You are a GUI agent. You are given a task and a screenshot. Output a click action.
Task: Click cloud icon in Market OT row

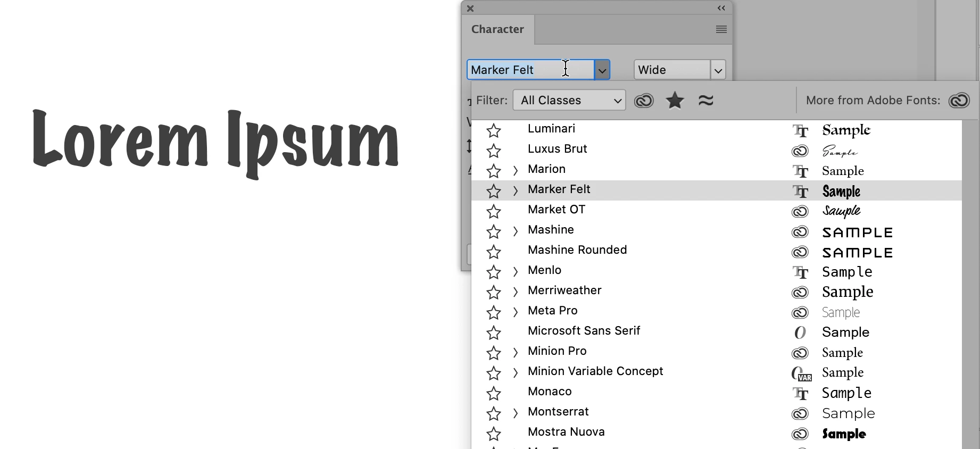[800, 212]
